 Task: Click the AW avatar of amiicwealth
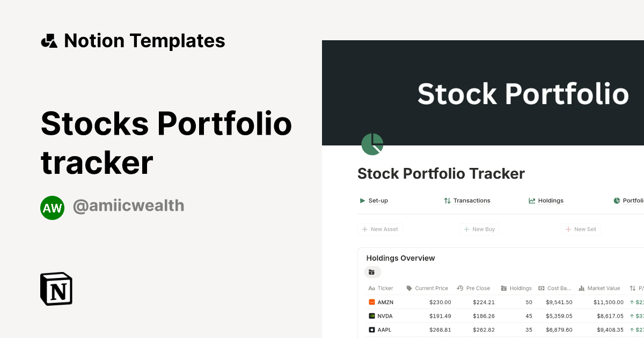click(53, 208)
